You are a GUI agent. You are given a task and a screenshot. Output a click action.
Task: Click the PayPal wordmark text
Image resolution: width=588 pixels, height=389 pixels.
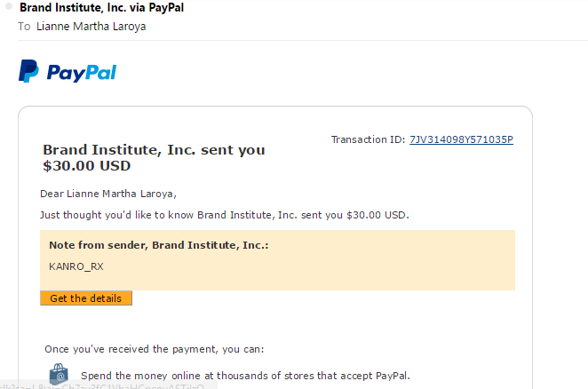point(82,72)
